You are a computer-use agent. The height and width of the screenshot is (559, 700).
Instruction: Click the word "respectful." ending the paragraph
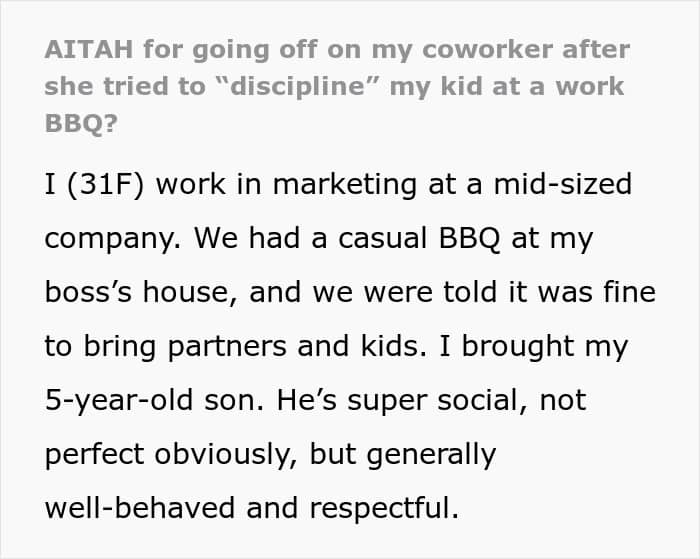384,509
